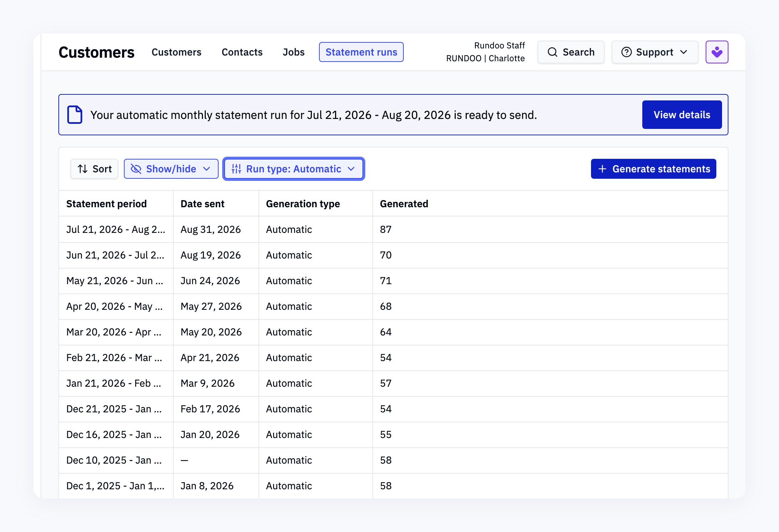Click the Generation type column header
Image resolution: width=779 pixels, height=532 pixels.
coord(316,204)
